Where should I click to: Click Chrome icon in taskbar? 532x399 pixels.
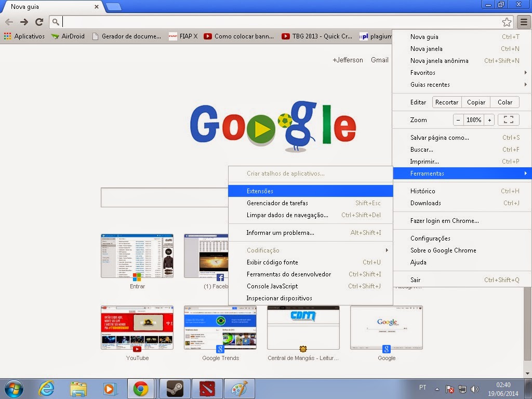[141, 389]
